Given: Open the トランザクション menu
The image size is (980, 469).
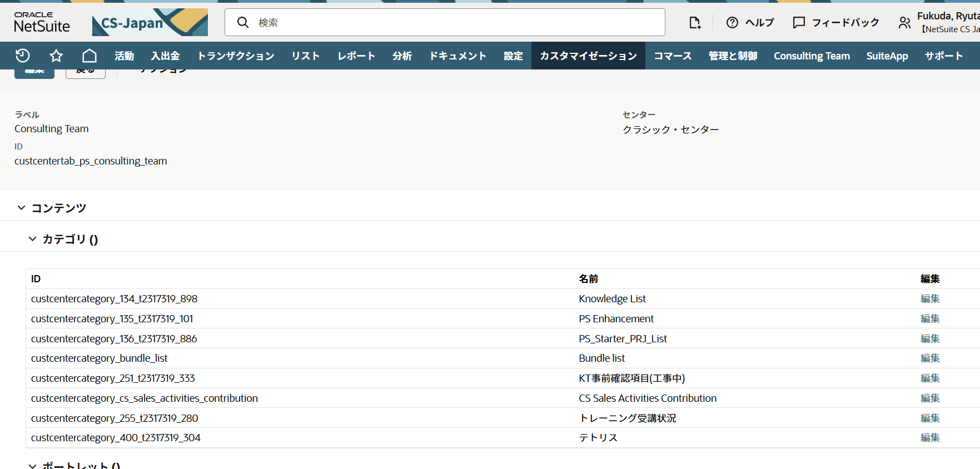Looking at the screenshot, I should tap(236, 56).
